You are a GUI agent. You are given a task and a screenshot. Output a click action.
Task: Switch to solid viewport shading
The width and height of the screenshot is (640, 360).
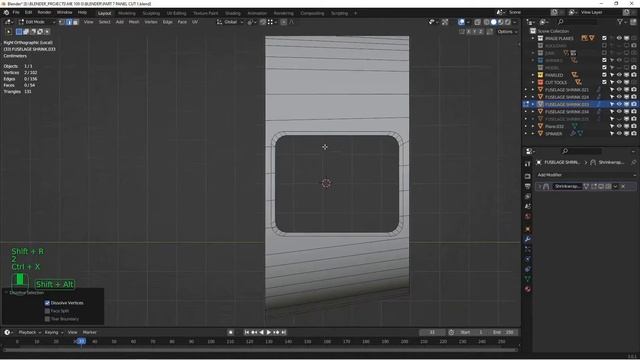pos(493,22)
